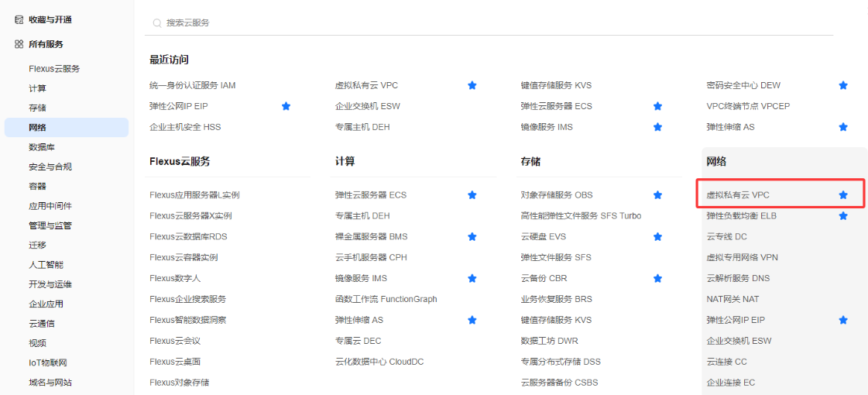Open 数据工坊 DWR
868x395 pixels.
coord(549,341)
